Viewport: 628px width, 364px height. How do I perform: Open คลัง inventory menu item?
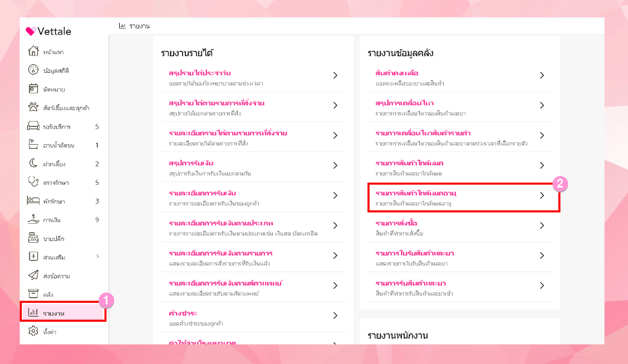click(48, 294)
